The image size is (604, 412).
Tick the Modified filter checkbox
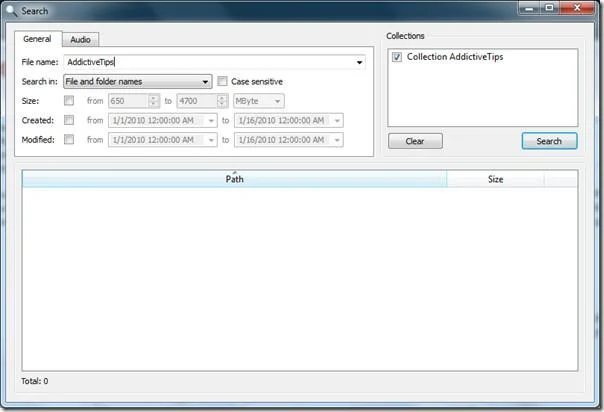tap(69, 139)
